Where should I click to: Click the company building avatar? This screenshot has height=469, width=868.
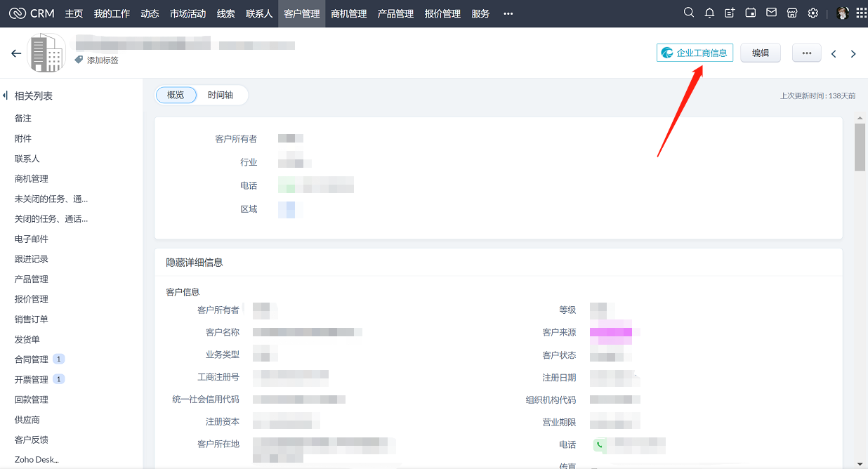point(46,53)
